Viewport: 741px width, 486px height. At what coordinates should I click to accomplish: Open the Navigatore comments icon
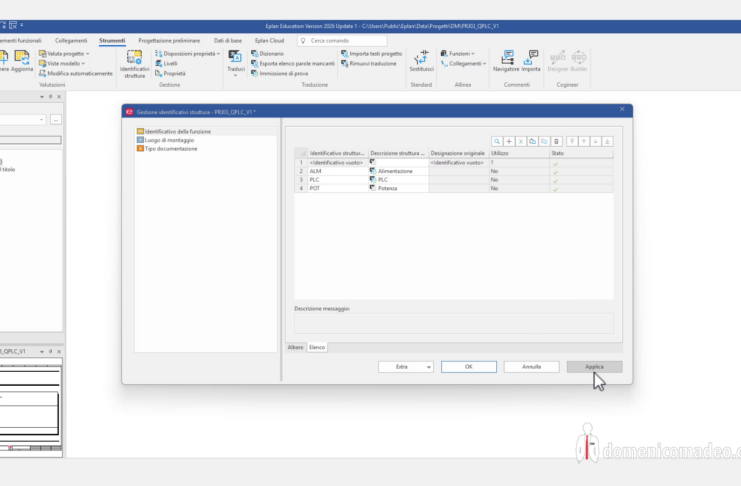click(x=506, y=62)
